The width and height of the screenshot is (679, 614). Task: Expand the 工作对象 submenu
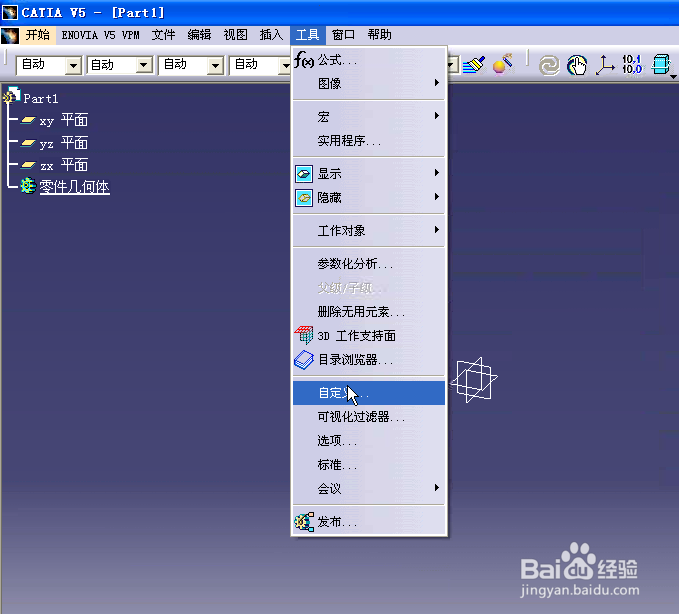pos(369,230)
